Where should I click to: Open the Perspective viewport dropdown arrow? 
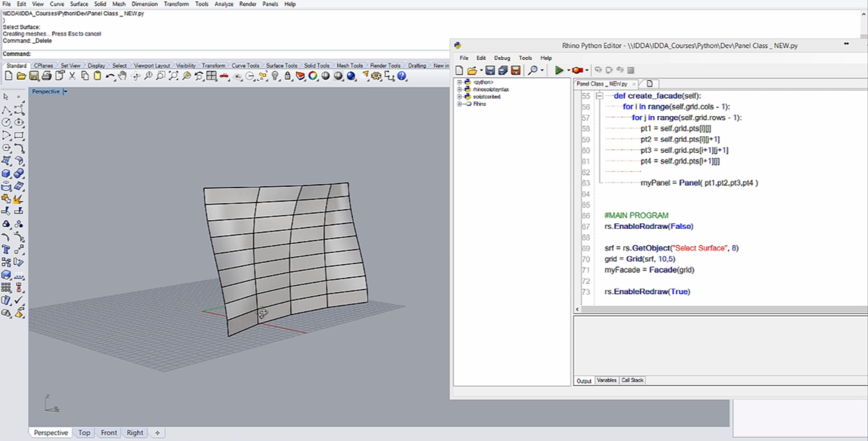coord(66,91)
